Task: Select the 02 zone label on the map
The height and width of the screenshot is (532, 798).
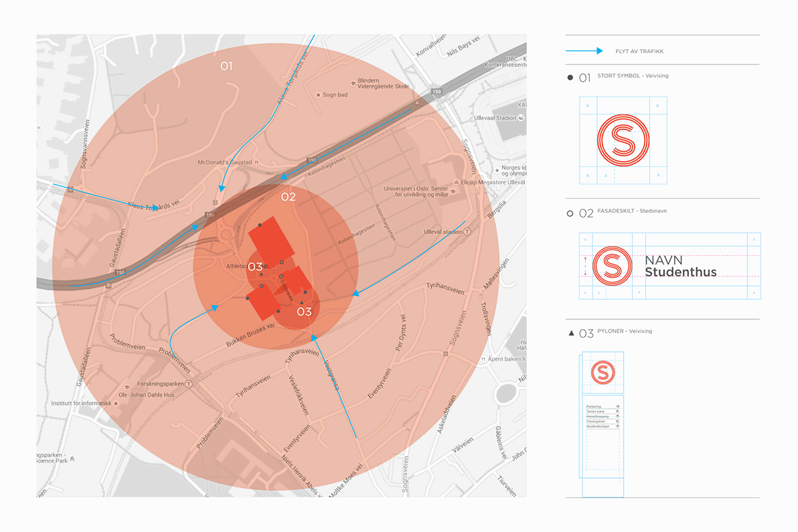Action: tap(288, 197)
